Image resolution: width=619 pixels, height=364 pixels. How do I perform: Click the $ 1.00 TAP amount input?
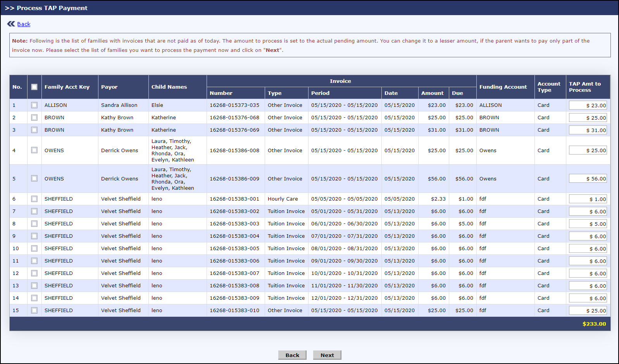pyautogui.click(x=588, y=199)
